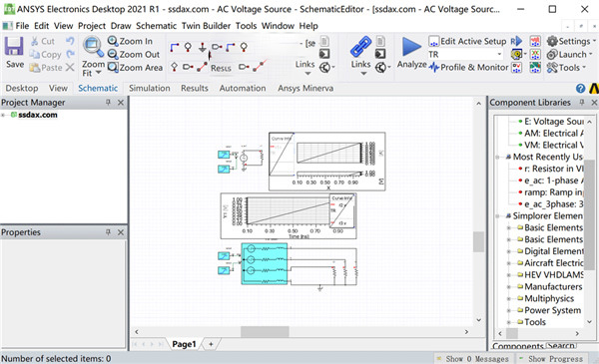Click the Delete X icon beside Paste

click(70, 68)
